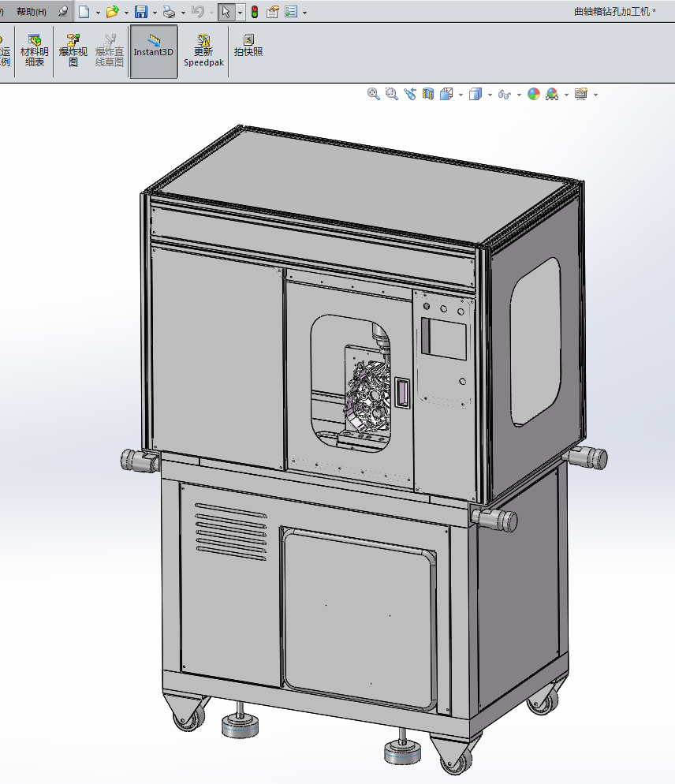Click Zoom to Fit magnifier icon
This screenshot has height=784, width=675.
tap(374, 94)
